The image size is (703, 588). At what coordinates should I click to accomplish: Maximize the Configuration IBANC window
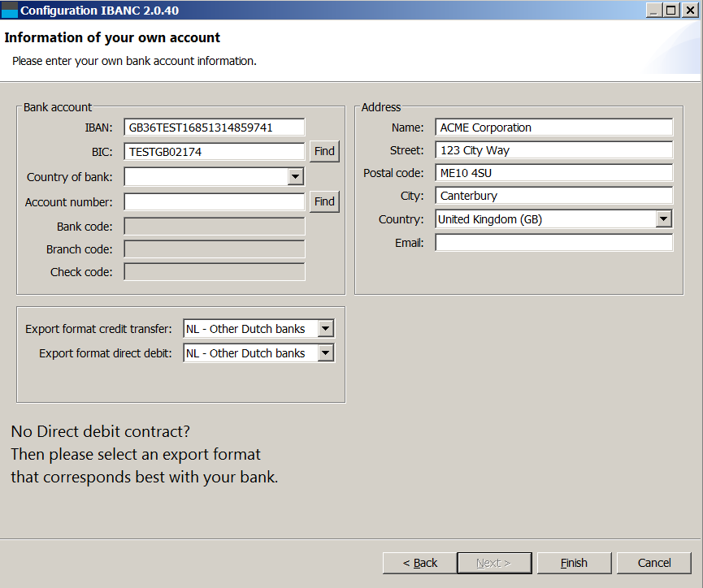pos(671,10)
